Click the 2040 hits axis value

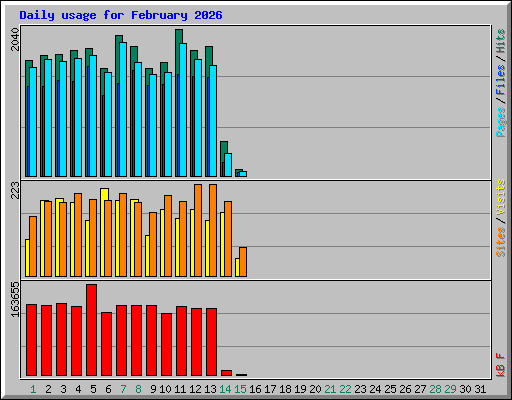click(x=15, y=40)
